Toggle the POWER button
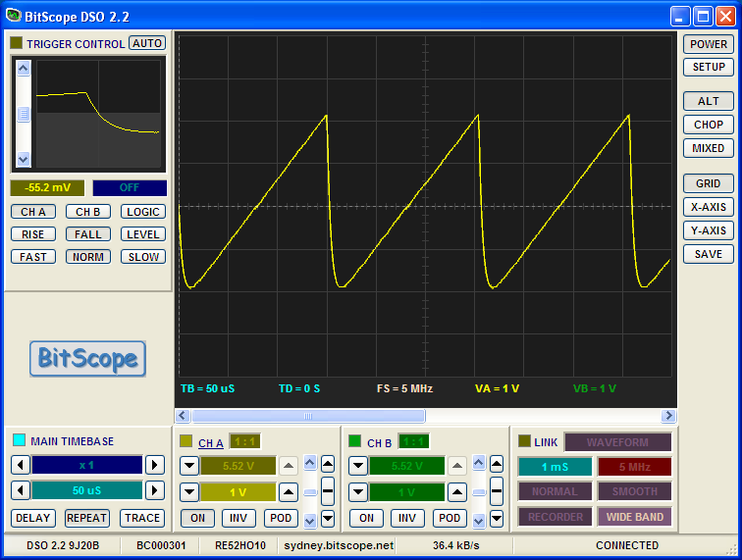742x560 pixels. [x=709, y=44]
